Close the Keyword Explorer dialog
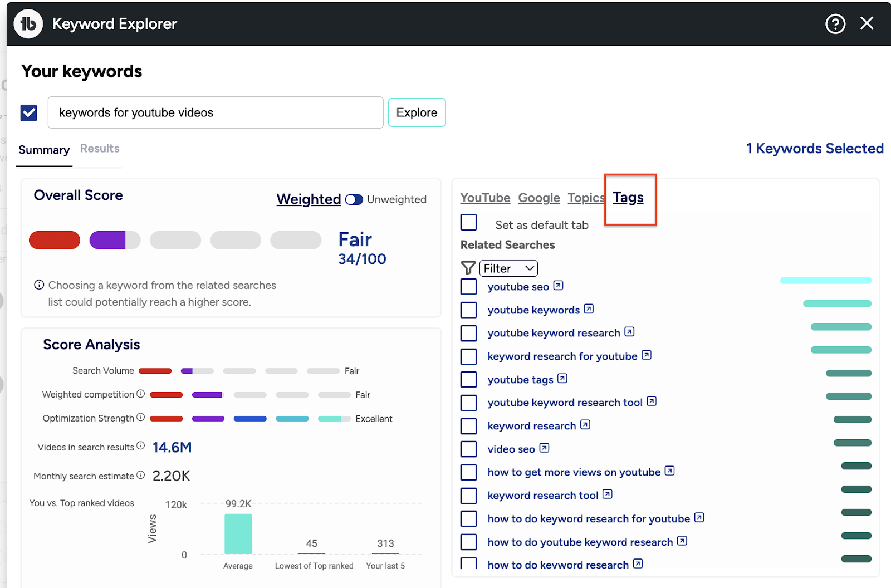891x588 pixels. (x=867, y=23)
